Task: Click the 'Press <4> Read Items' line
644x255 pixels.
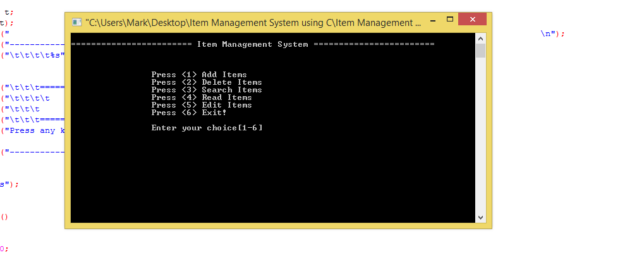Action: coord(202,97)
